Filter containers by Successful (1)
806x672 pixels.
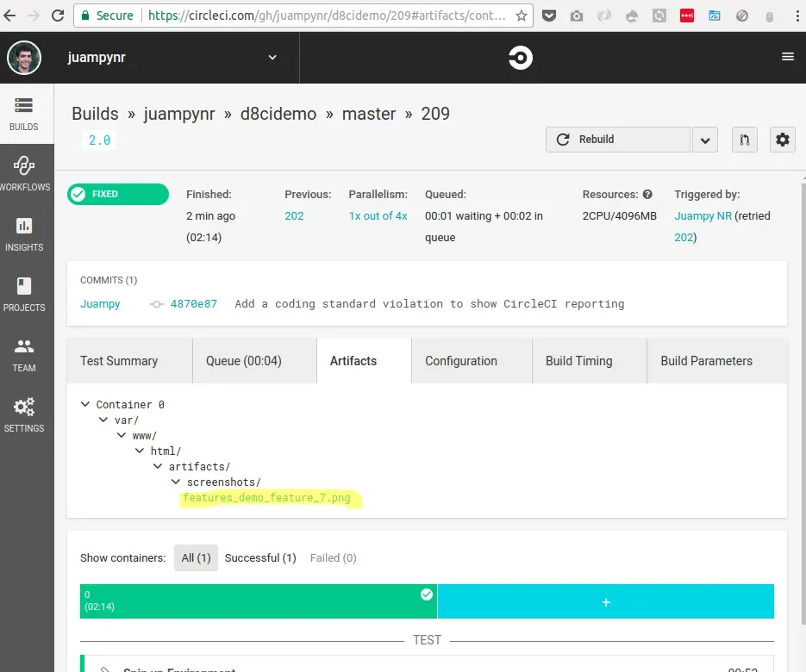(260, 558)
